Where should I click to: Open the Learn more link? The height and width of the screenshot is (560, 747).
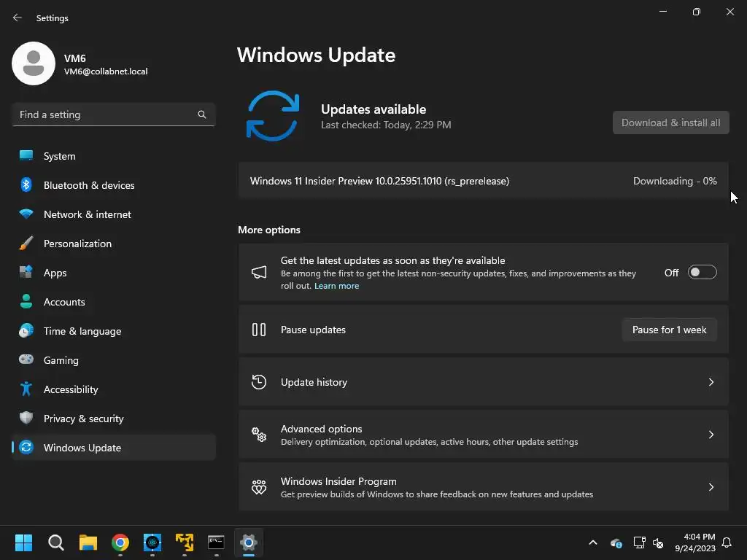[x=336, y=286]
